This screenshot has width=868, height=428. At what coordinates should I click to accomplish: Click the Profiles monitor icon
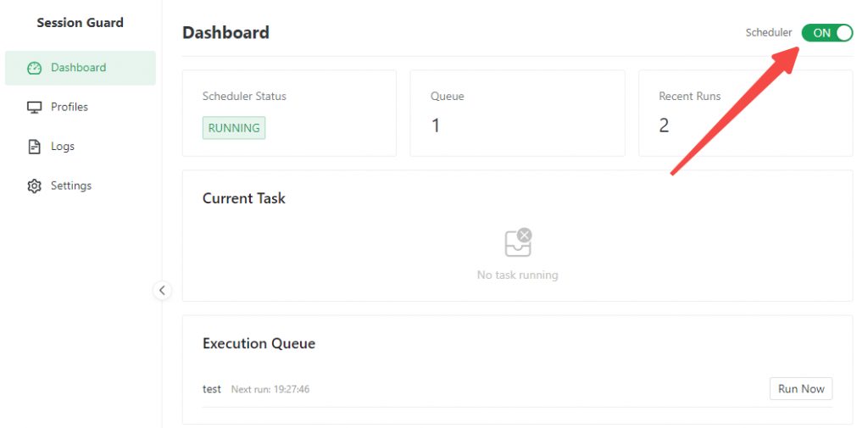[x=35, y=108]
